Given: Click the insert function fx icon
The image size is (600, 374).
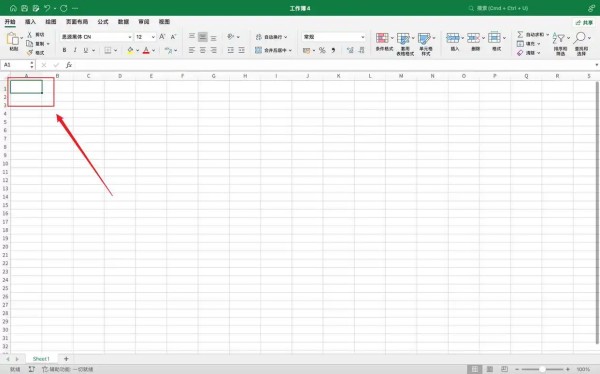Looking at the screenshot, I should pyautogui.click(x=69, y=65).
